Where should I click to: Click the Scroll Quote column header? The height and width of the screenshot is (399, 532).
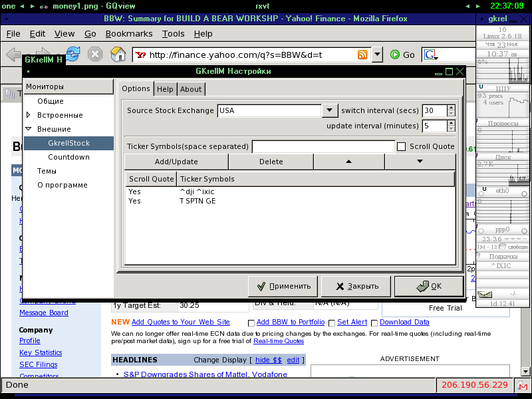click(152, 179)
